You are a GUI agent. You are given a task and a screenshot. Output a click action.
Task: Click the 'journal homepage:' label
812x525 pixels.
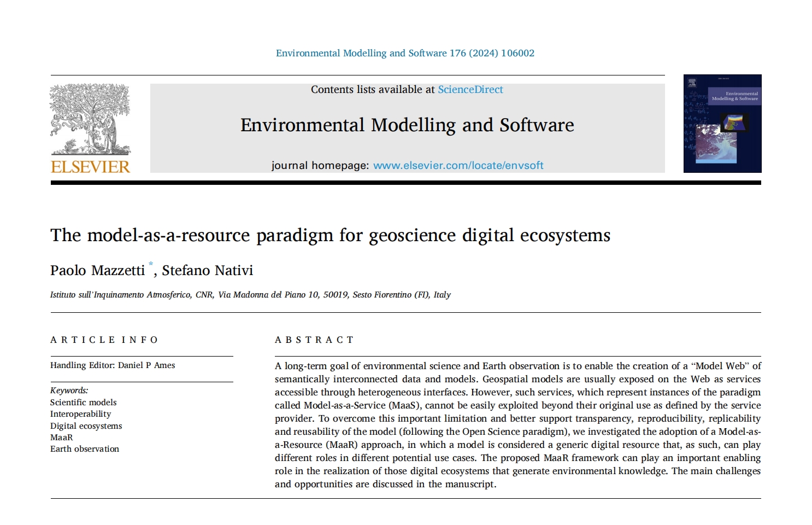tap(320, 165)
